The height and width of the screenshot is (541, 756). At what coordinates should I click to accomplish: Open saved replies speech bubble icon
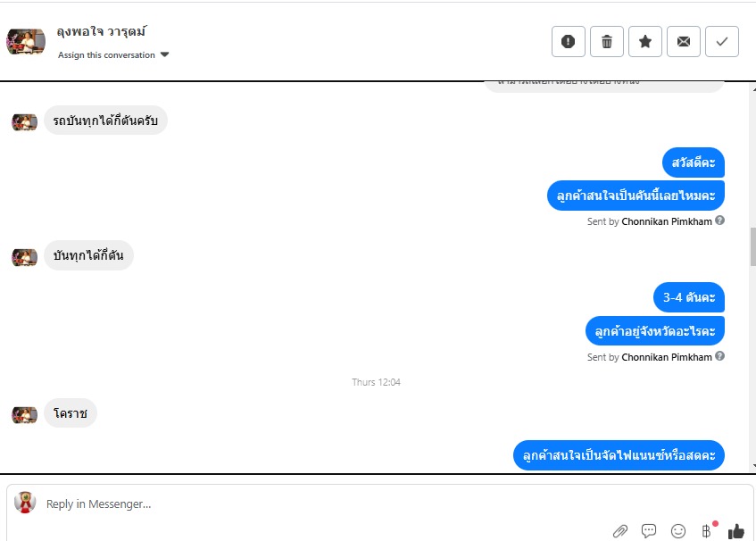pyautogui.click(x=649, y=531)
